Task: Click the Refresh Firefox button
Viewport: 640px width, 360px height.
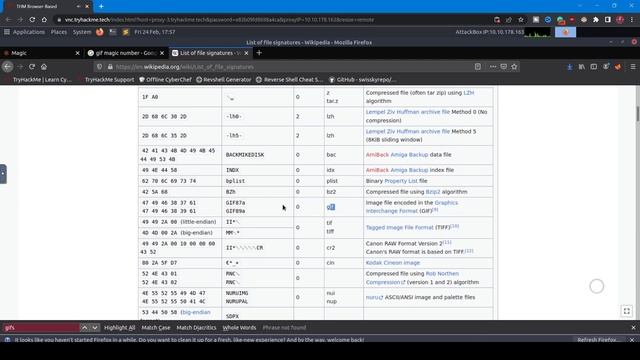Action: click(x=599, y=340)
